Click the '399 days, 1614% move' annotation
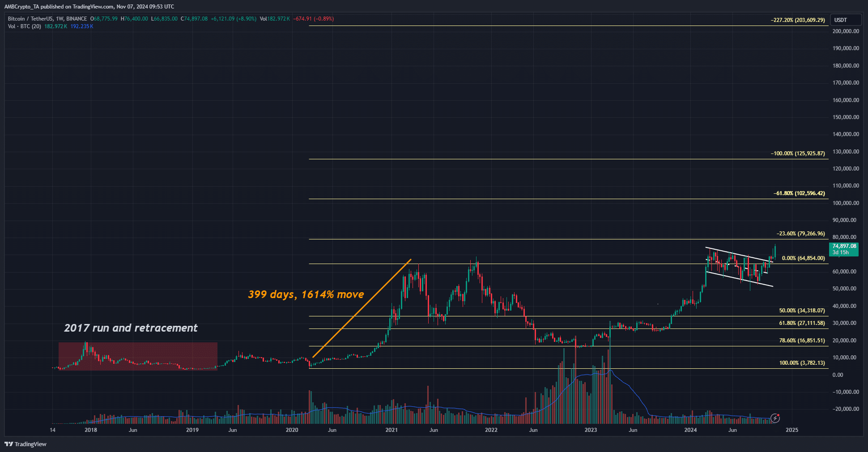The image size is (868, 452). tap(306, 294)
